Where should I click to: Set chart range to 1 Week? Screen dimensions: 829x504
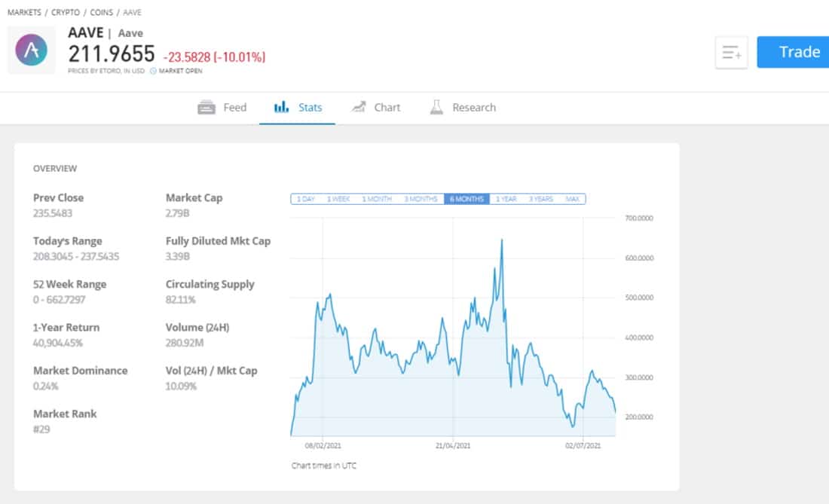338,199
